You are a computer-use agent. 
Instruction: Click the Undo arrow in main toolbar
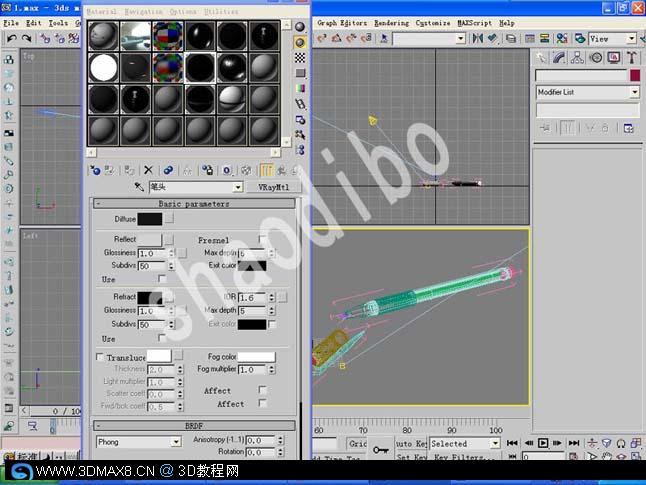tap(12, 39)
